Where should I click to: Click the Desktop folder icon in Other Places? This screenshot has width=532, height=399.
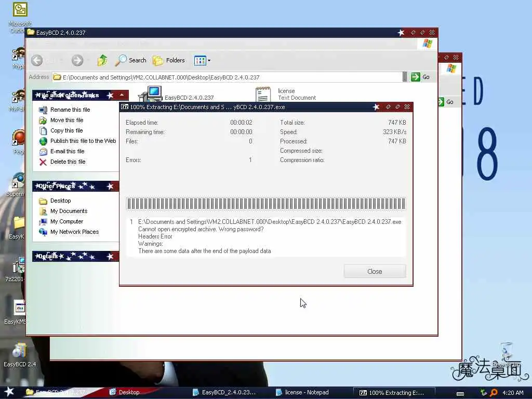[x=43, y=201]
